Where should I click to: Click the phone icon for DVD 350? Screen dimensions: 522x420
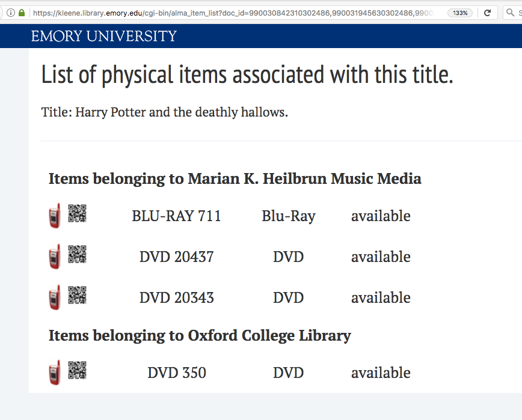click(x=55, y=373)
